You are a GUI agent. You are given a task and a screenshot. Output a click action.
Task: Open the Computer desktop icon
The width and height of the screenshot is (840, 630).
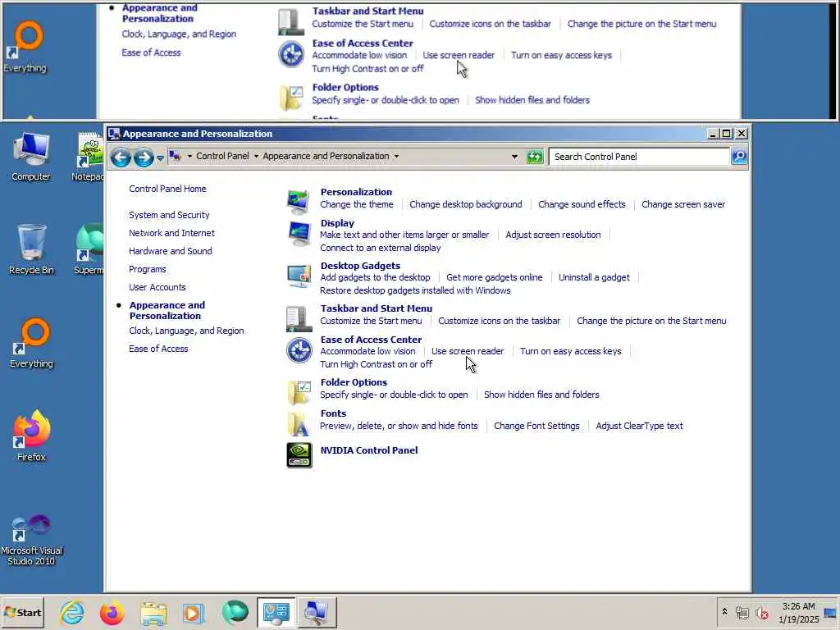31,156
